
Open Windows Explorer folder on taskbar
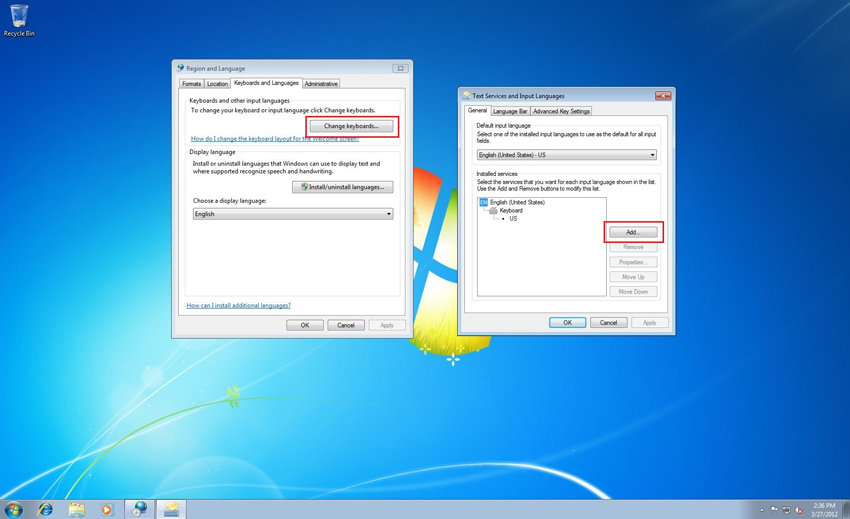tap(76, 509)
